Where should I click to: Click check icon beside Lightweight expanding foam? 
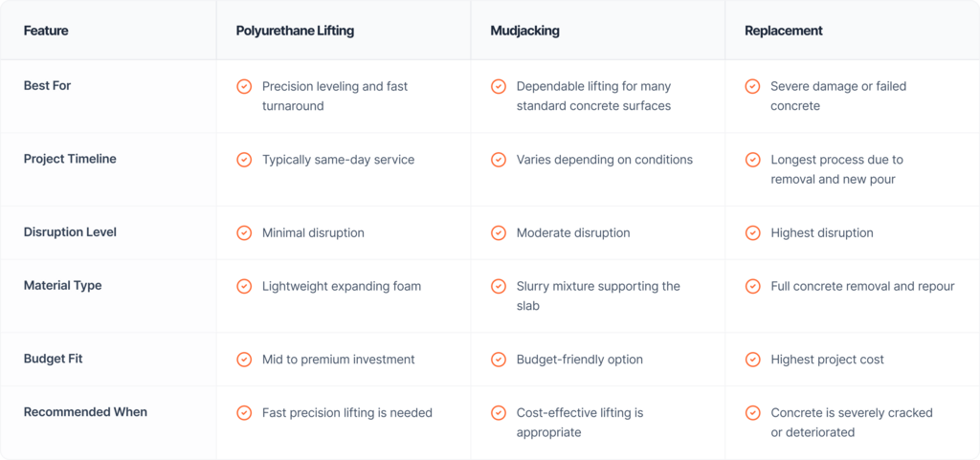click(244, 286)
